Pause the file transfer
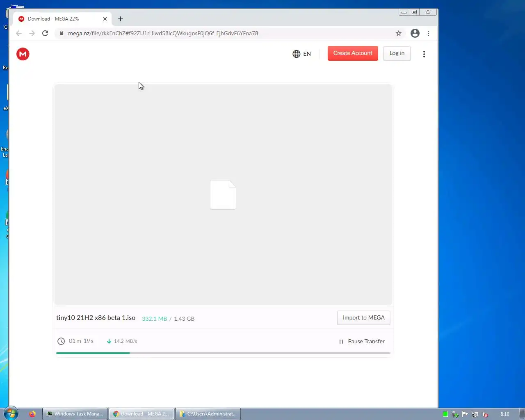525x420 pixels. 362,341
